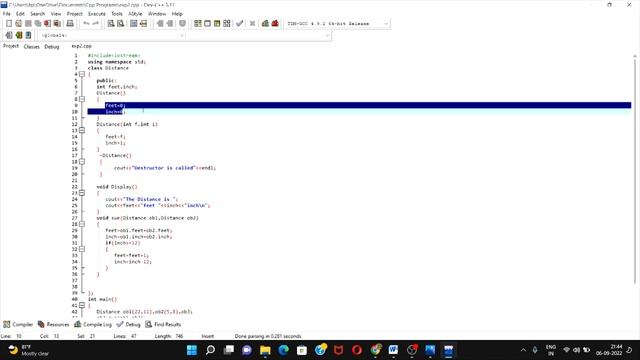
Task: Open the Replace tool in toolbar
Action: 120,24
